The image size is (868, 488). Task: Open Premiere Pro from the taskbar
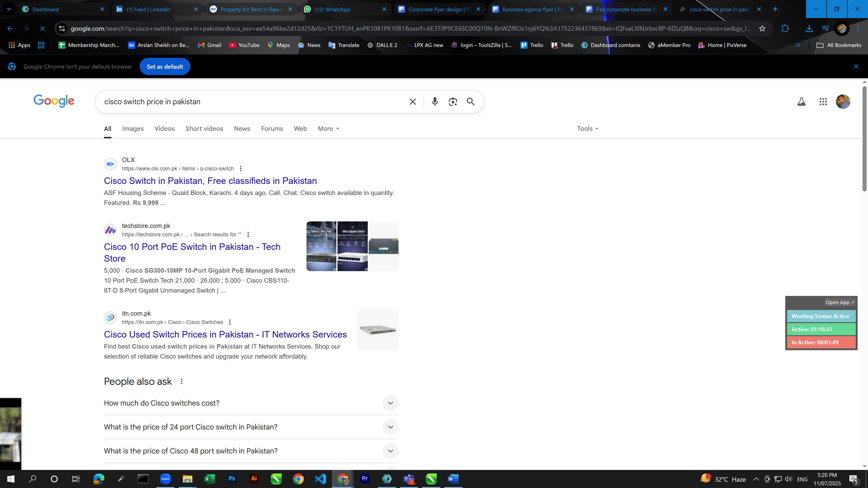365,479
